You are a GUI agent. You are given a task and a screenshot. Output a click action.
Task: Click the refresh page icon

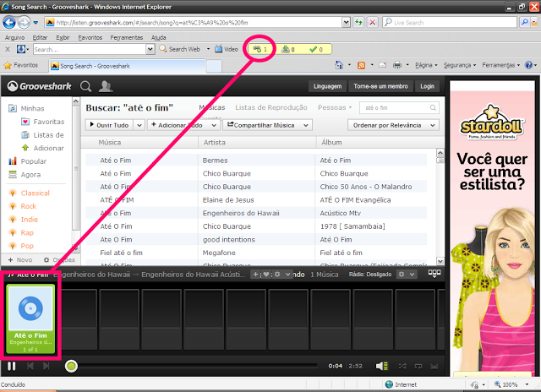pyautogui.click(x=358, y=23)
